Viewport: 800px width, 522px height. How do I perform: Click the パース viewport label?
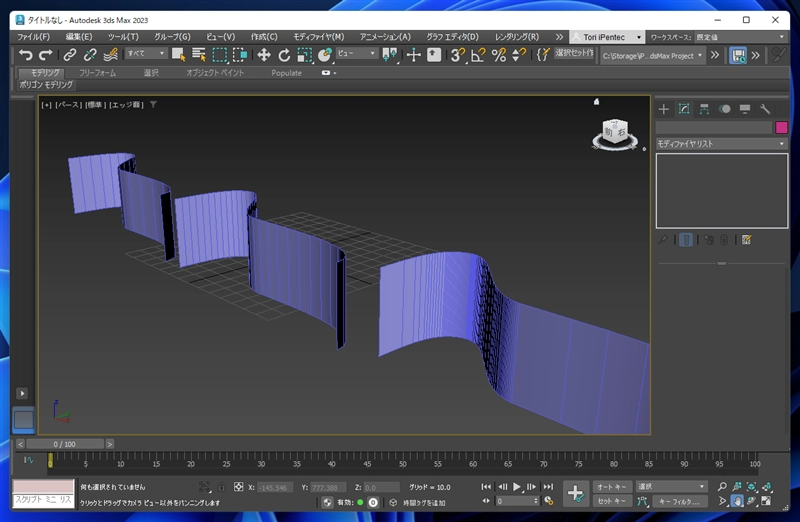tap(68, 105)
